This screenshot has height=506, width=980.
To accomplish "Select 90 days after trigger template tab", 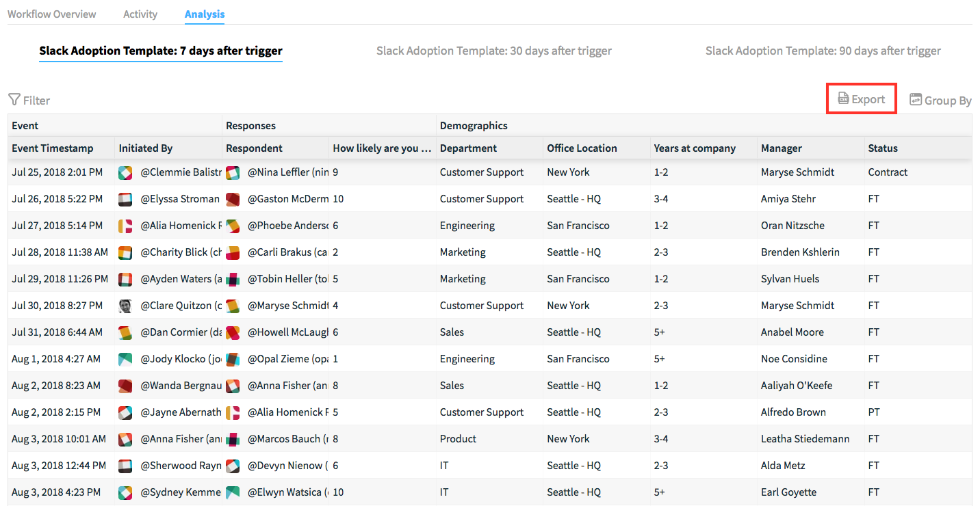I will point(823,51).
